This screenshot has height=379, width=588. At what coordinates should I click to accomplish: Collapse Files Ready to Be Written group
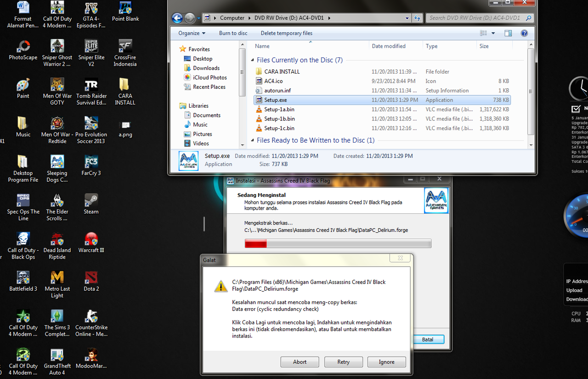252,140
